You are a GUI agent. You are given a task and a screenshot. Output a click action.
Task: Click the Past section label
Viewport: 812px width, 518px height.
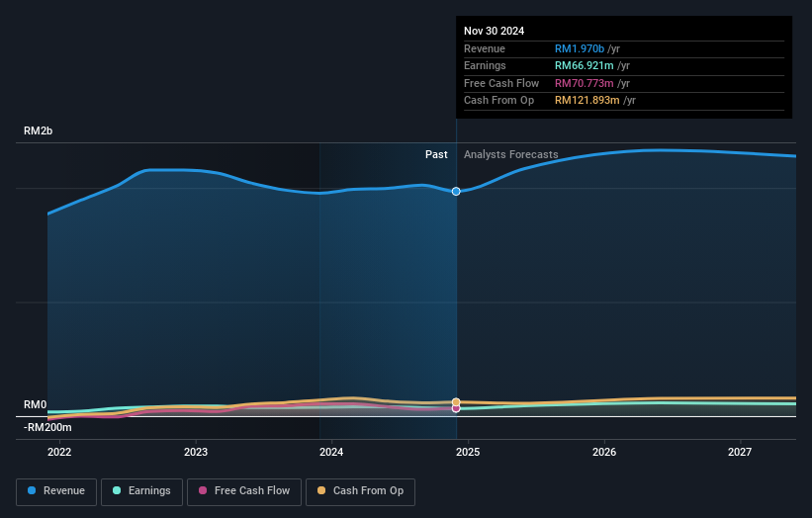pyautogui.click(x=436, y=154)
